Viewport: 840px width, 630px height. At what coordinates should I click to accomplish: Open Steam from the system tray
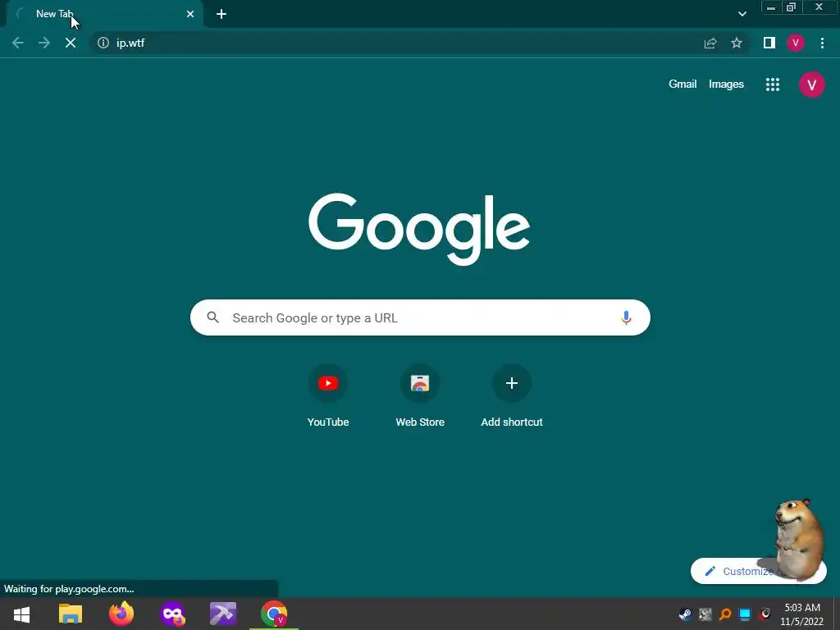685,614
